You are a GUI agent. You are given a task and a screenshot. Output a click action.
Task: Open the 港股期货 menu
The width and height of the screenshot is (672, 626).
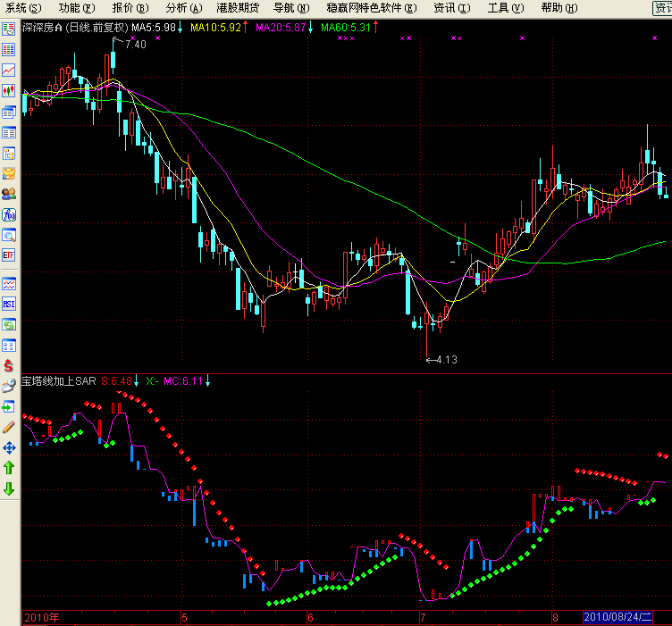point(234,8)
